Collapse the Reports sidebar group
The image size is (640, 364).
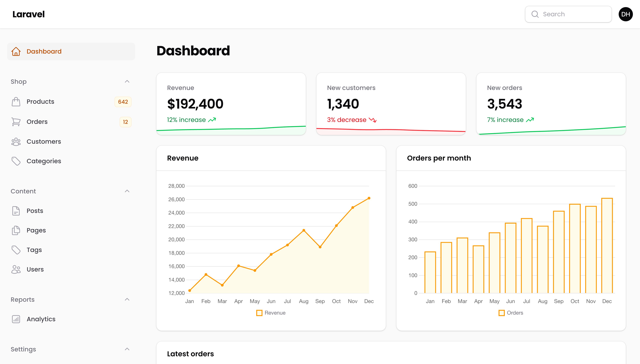[127, 299]
